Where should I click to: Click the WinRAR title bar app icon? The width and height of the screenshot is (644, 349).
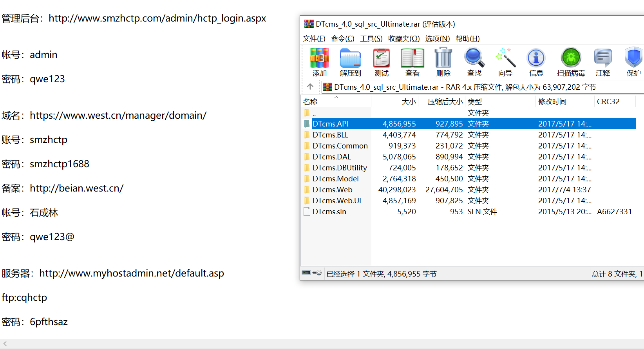pos(309,24)
